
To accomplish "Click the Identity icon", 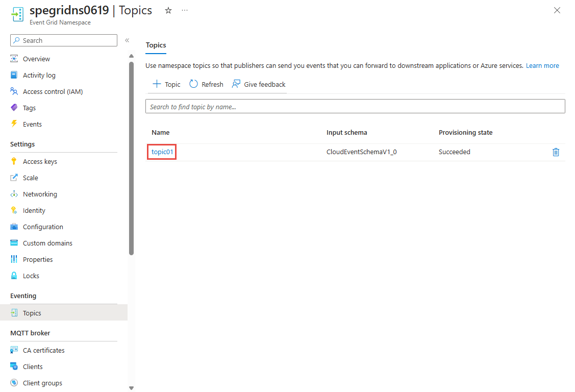I will tap(14, 210).
